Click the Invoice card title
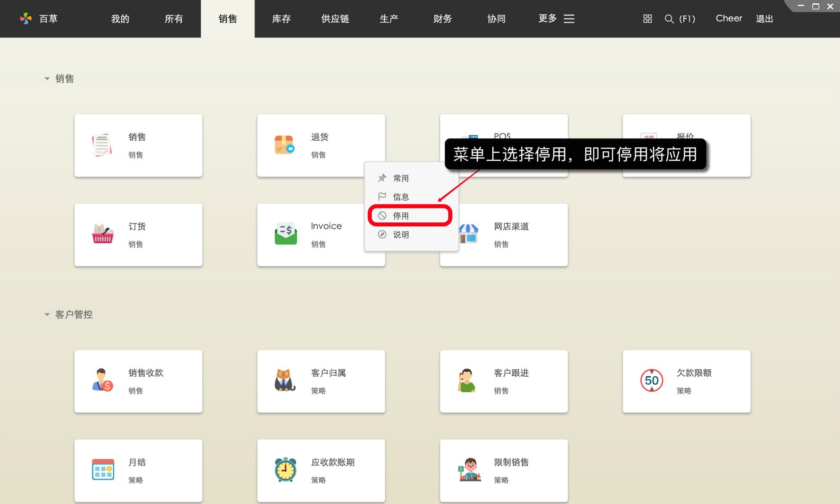Screen dimensions: 840x504 coord(326,226)
